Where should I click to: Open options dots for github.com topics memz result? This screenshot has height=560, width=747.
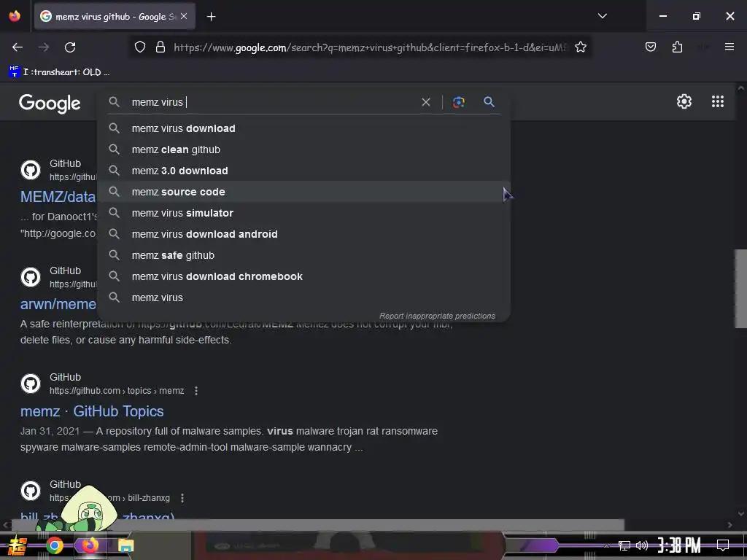pyautogui.click(x=196, y=391)
